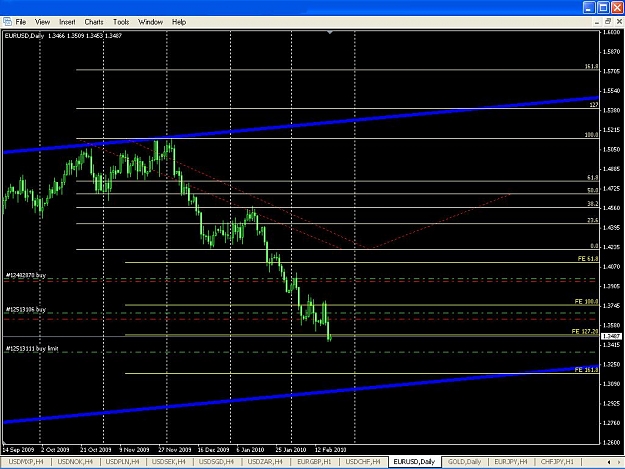This screenshot has width=625, height=469.
Task: Click the 0.0 Fibonacci retracement label
Action: pyautogui.click(x=594, y=246)
